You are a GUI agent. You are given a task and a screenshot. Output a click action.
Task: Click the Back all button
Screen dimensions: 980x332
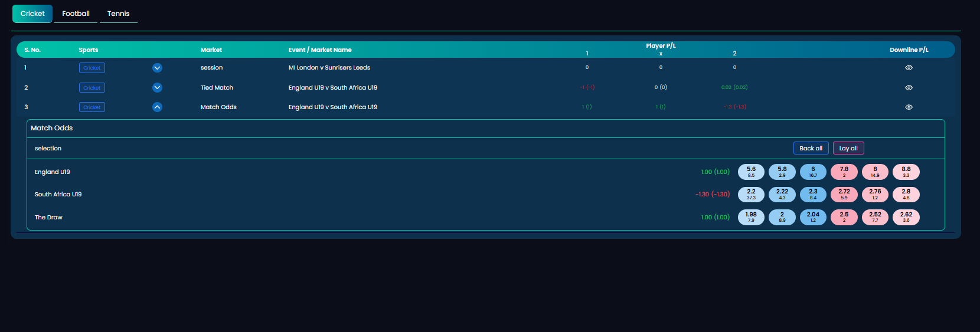click(811, 148)
